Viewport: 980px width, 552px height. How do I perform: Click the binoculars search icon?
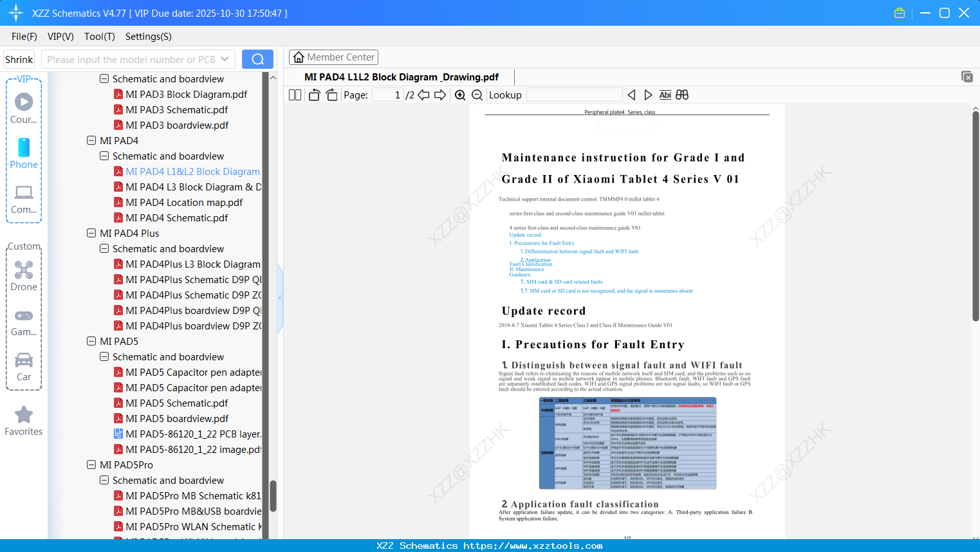point(682,95)
